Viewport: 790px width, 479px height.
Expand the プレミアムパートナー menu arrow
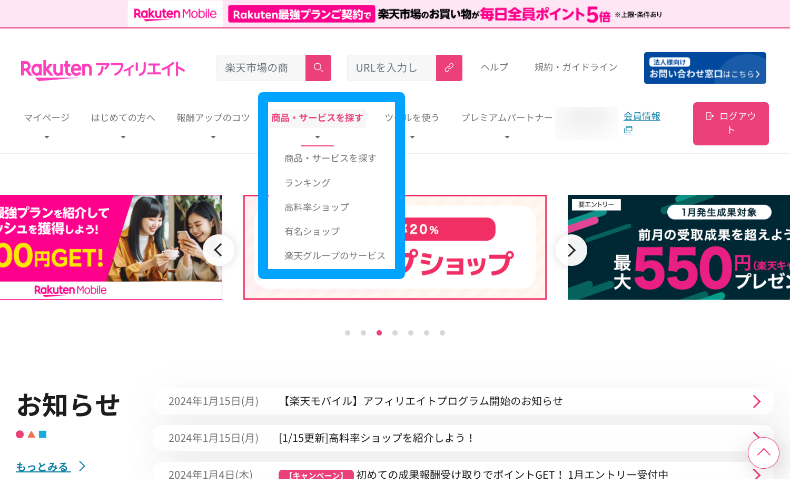tap(507, 137)
